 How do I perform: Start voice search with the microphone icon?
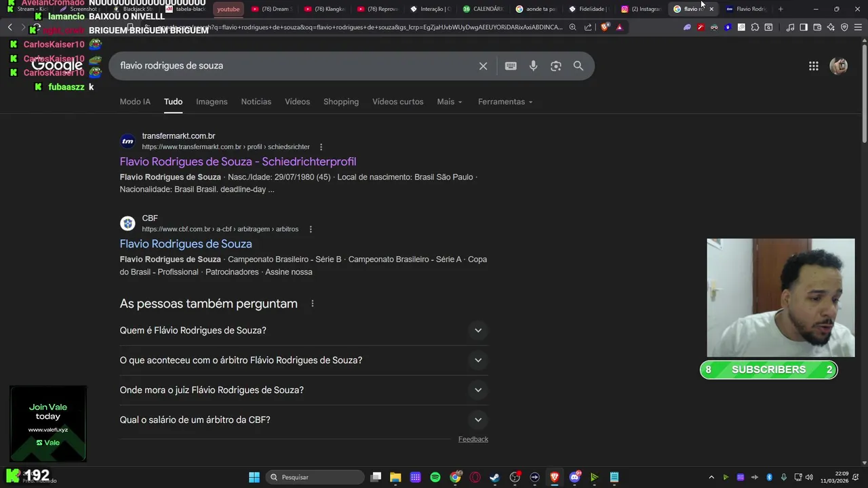(x=534, y=66)
